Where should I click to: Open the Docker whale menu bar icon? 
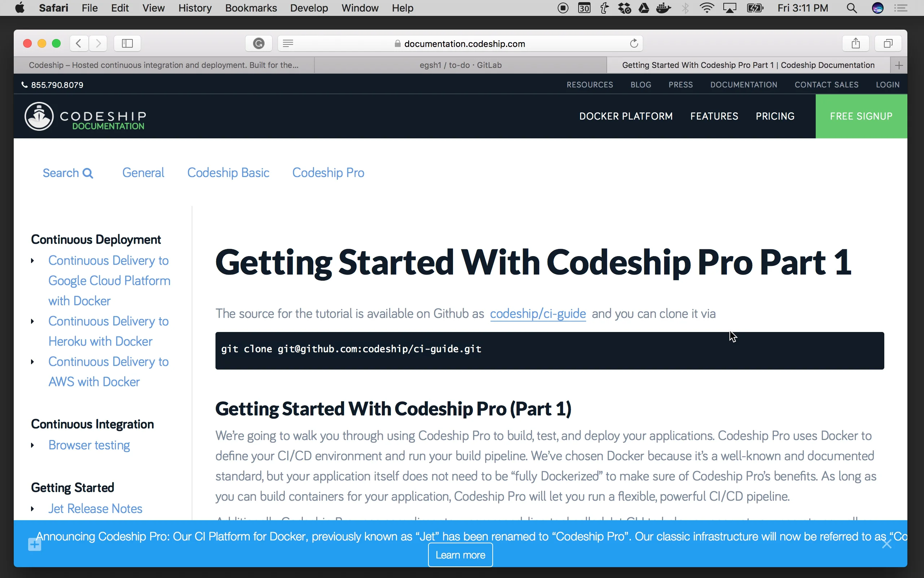[x=664, y=8]
